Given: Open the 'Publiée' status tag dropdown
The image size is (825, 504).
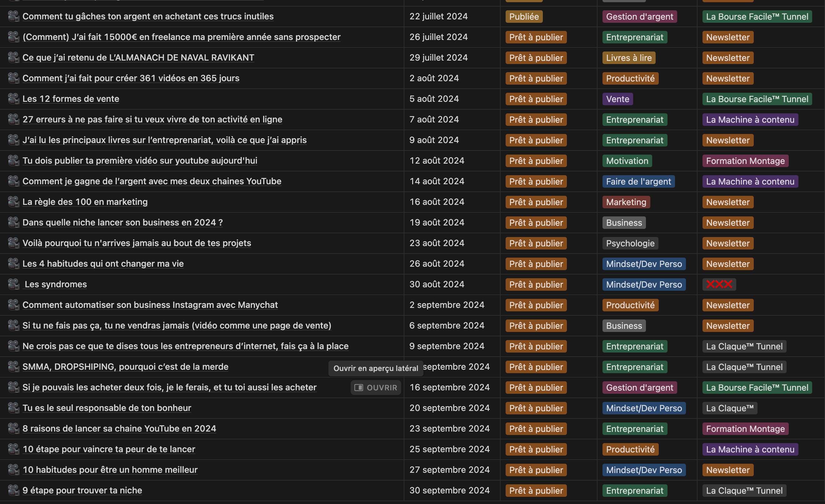Looking at the screenshot, I should pyautogui.click(x=524, y=17).
